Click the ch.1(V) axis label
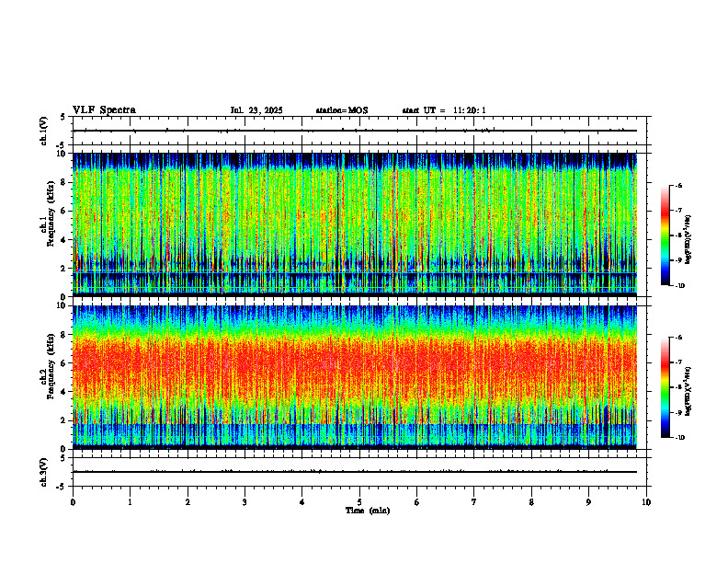Screen dimensions: 728x563 tap(44, 131)
